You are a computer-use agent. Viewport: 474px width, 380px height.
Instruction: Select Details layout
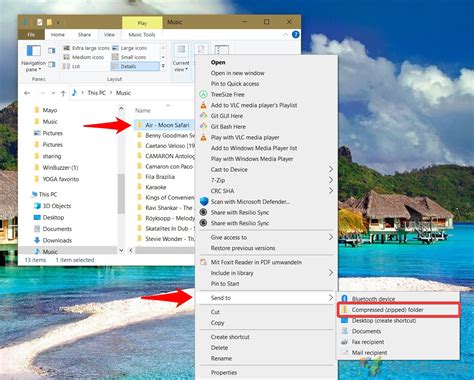click(135, 66)
